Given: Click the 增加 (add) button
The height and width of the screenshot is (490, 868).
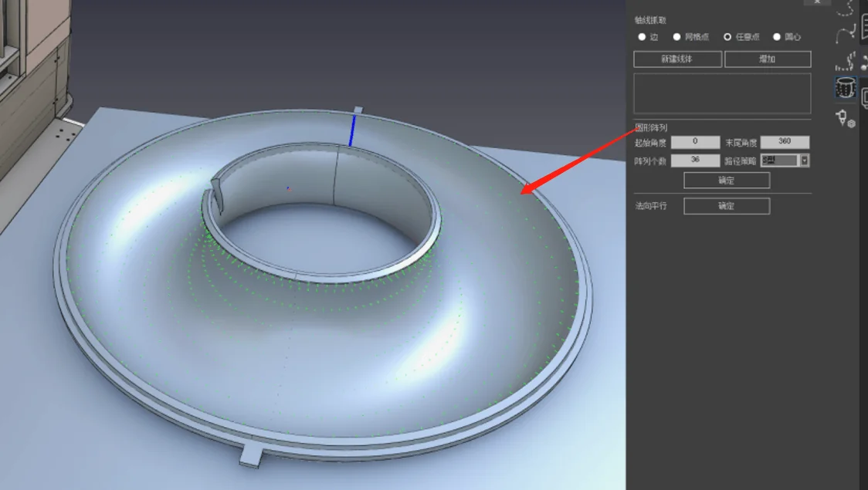Looking at the screenshot, I should (x=768, y=59).
